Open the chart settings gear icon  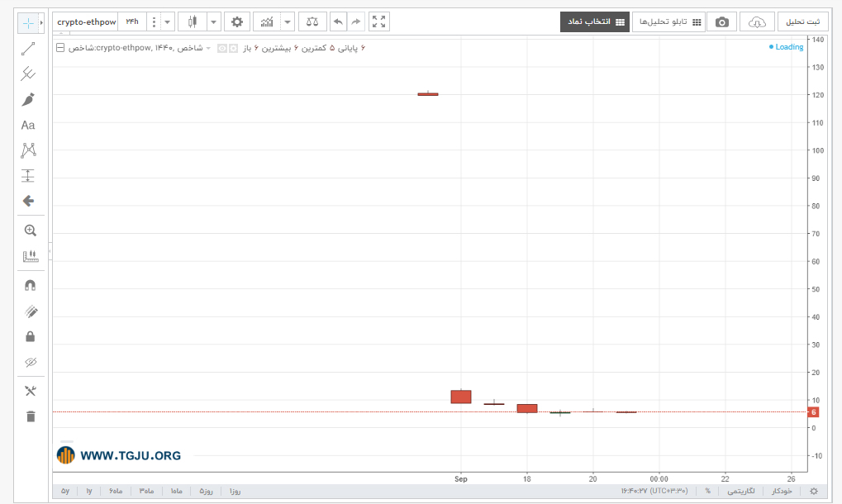coord(237,22)
